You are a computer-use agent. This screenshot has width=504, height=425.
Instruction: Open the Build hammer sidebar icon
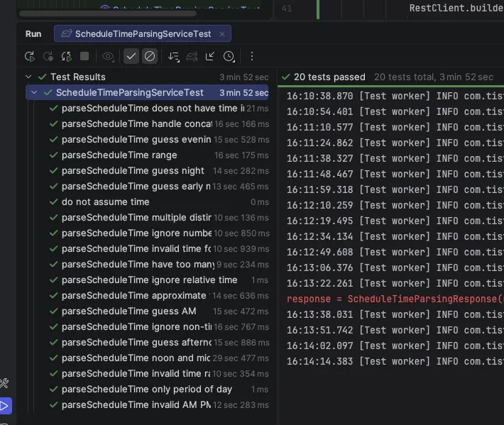tap(4, 383)
